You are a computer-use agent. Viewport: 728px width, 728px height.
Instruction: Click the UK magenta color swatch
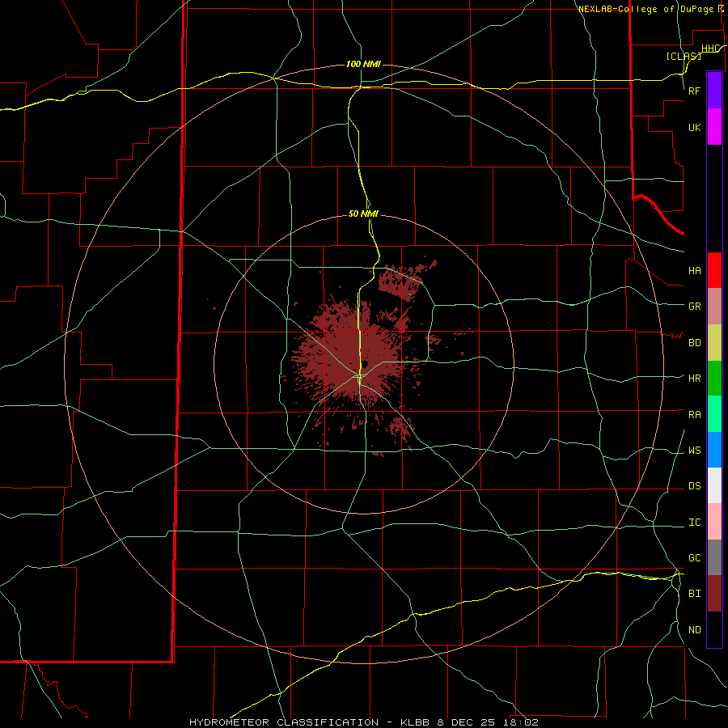tap(714, 127)
